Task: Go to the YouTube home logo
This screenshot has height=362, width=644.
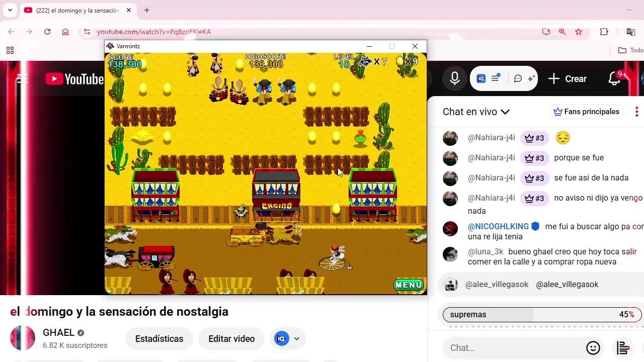Action: coord(74,79)
